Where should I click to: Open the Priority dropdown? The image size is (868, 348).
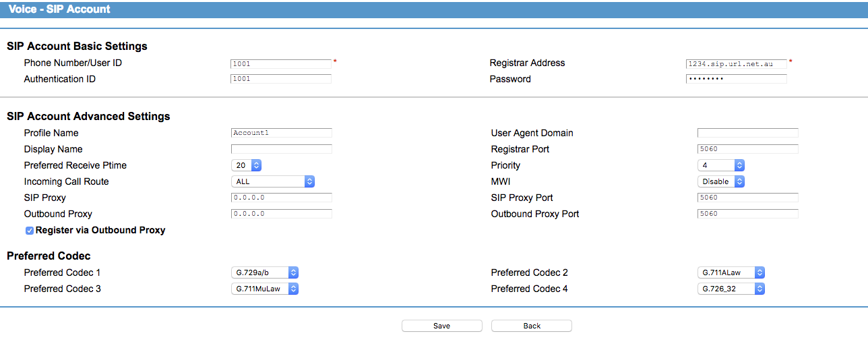[720, 165]
